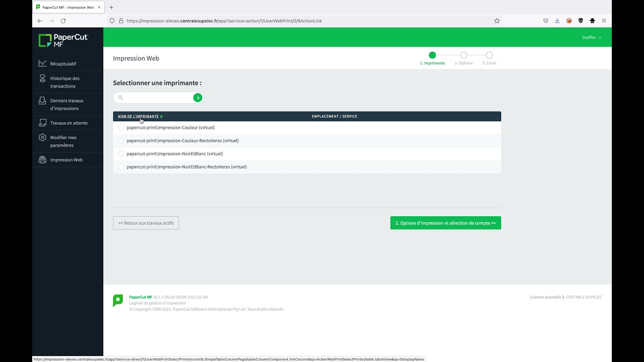Screen dimensions: 644x362
Task: Click the printer search input field
Action: [158, 98]
